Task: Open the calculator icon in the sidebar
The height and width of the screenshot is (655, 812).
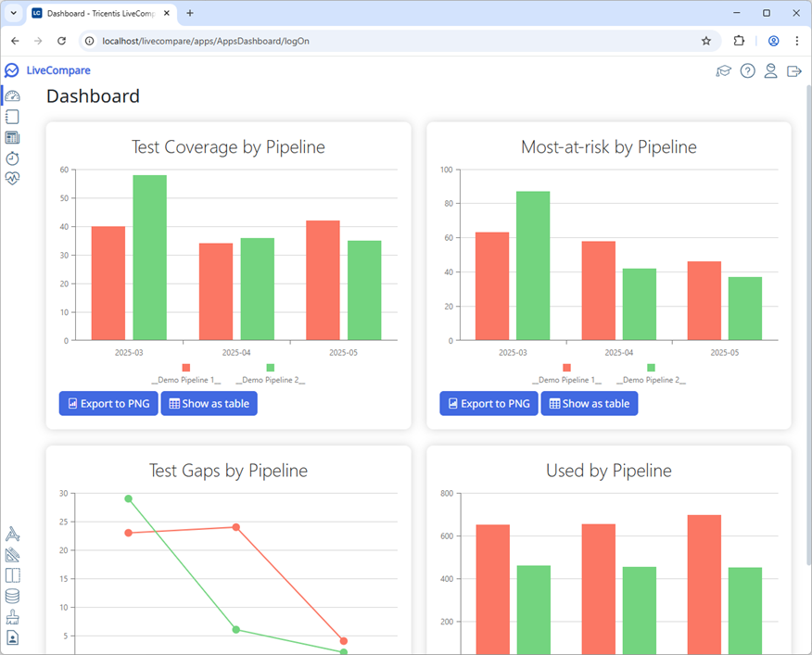Action: pos(11,137)
